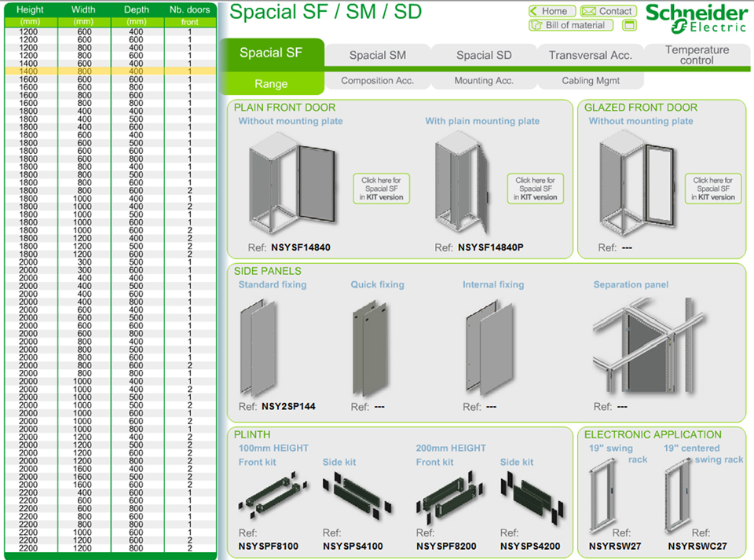This screenshot has height=560, width=754.
Task: Select the enclosure image with plain mounting plate
Action: (462, 183)
